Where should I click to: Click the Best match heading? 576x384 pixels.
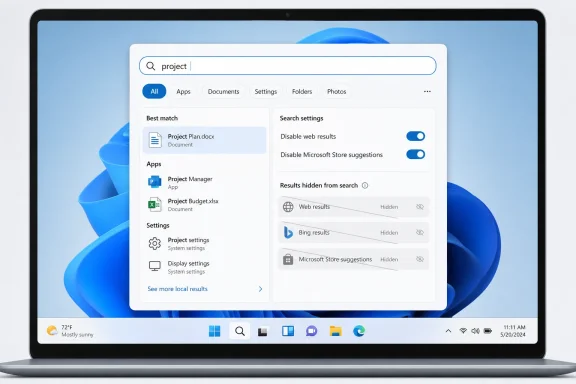(x=162, y=118)
